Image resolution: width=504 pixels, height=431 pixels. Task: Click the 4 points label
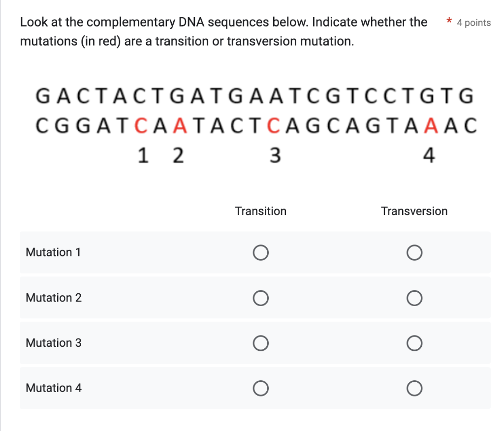(473, 23)
